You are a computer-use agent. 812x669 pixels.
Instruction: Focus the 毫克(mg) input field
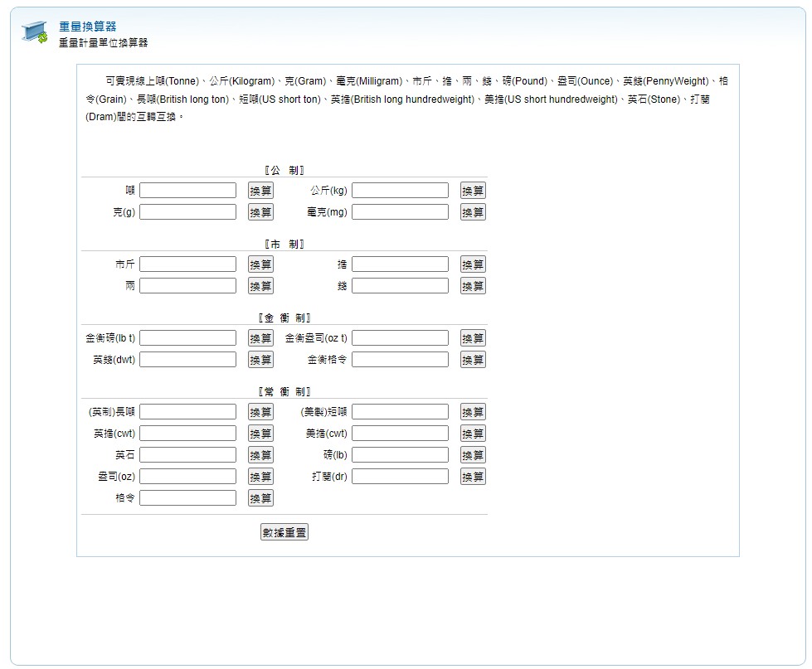tap(401, 211)
